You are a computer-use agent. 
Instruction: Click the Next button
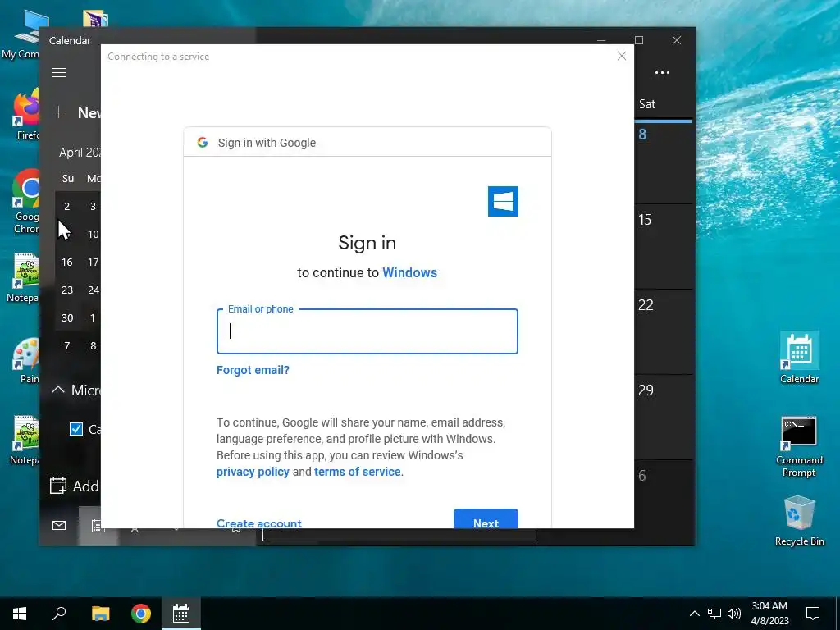pos(486,519)
